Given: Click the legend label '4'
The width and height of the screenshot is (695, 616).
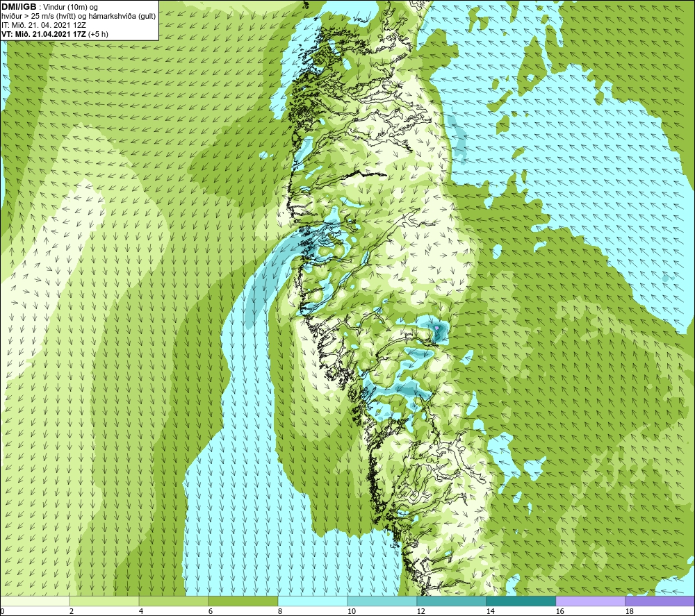Looking at the screenshot, I should 141,611.
